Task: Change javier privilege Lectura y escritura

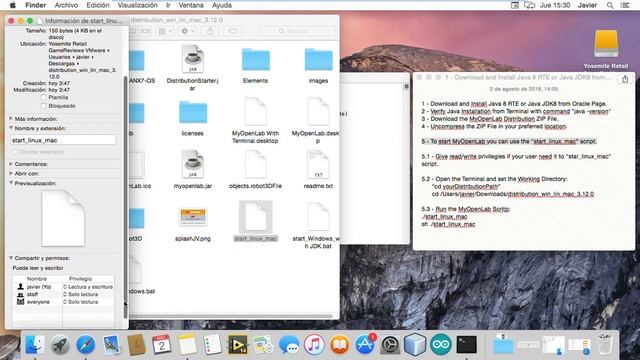Action: [88, 287]
